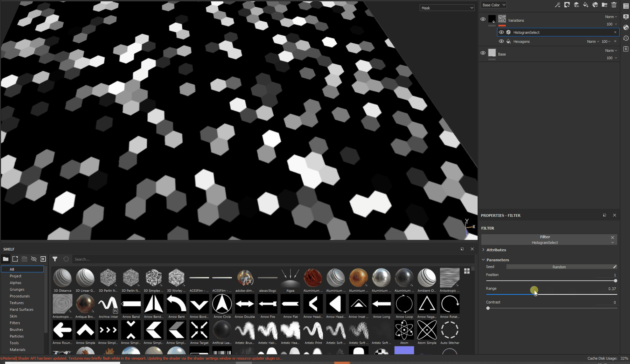Click the shelf folder icon
This screenshot has height=364, width=630.
(x=6, y=259)
